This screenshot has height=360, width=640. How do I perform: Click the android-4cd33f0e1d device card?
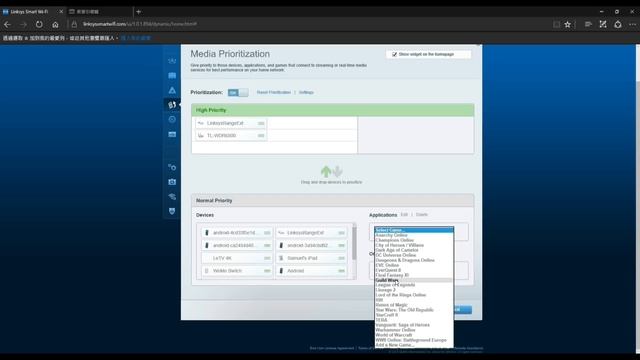(x=237, y=233)
